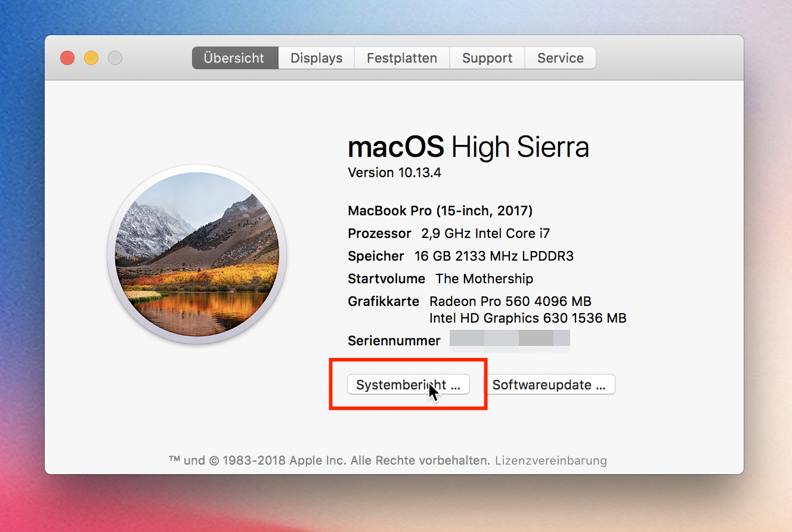
Task: Click Radeon Pro 560 4096 MB text
Action: [x=511, y=301]
